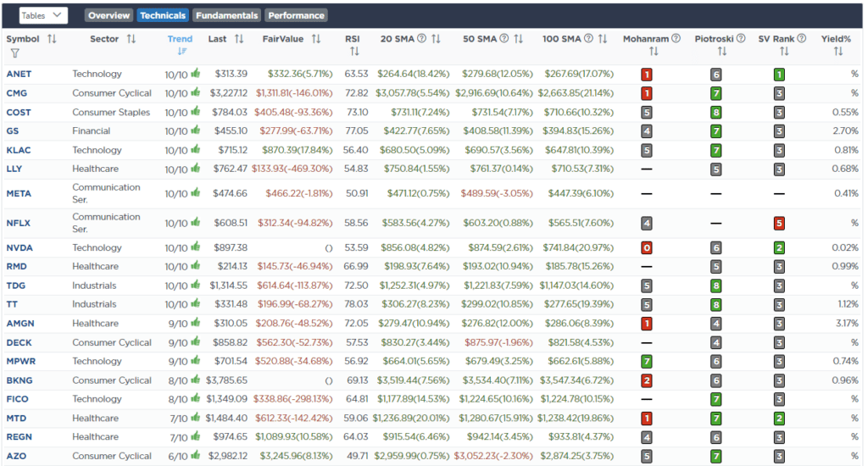The height and width of the screenshot is (466, 868).
Task: Open the CMG ticker link
Action: point(17,93)
